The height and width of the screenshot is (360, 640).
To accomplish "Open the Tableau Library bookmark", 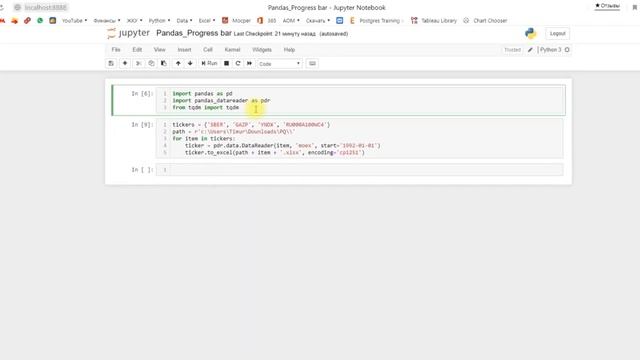I will point(434,20).
